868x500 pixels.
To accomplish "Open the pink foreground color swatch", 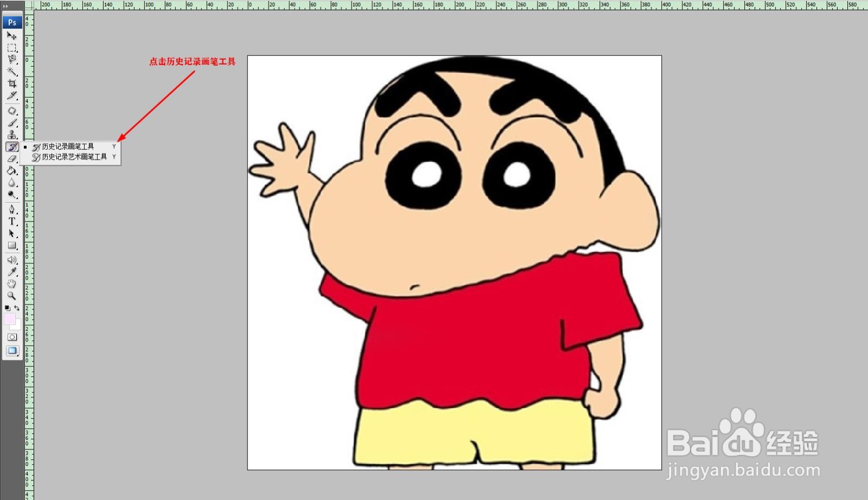I will 9,319.
